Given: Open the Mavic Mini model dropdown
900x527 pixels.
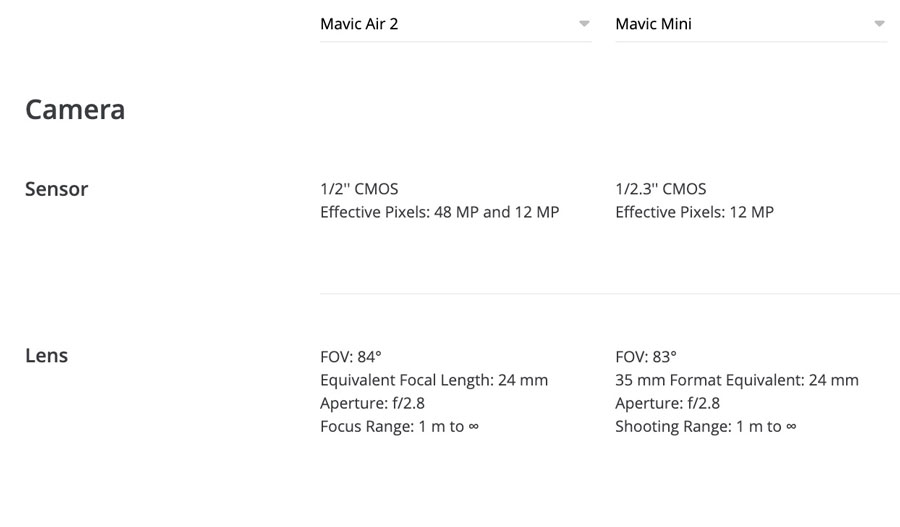Looking at the screenshot, I should pos(751,24).
